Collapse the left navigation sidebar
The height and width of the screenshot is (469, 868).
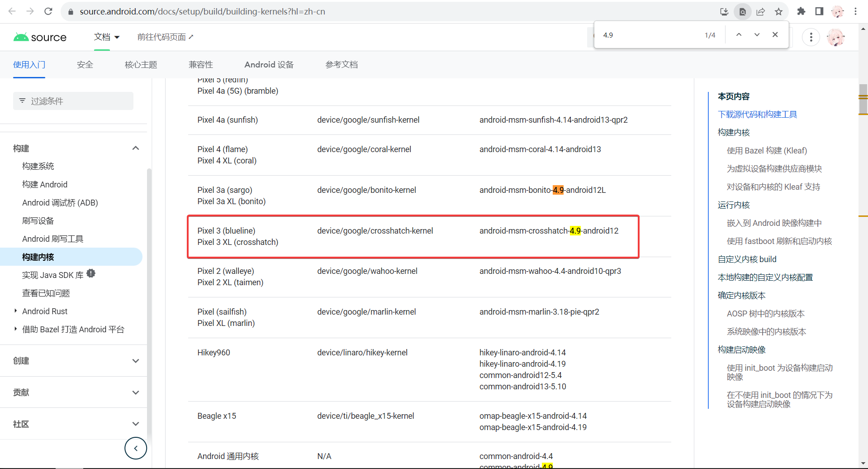(x=136, y=448)
